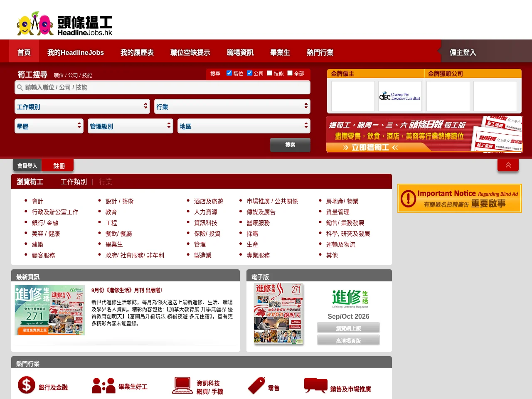Open the 房地產/ 物業 category link
This screenshot has width=532, height=399.
pos(342,201)
